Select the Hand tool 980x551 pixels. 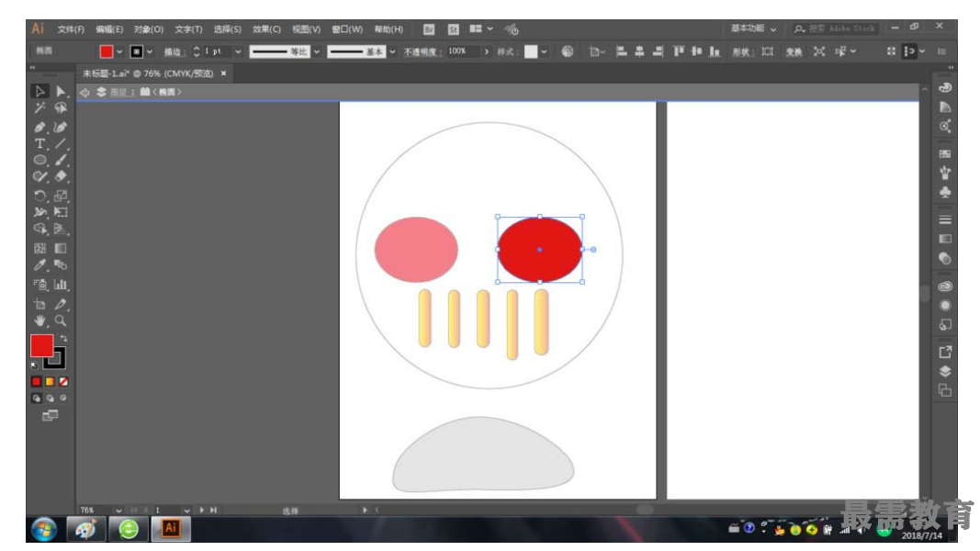pos(39,320)
